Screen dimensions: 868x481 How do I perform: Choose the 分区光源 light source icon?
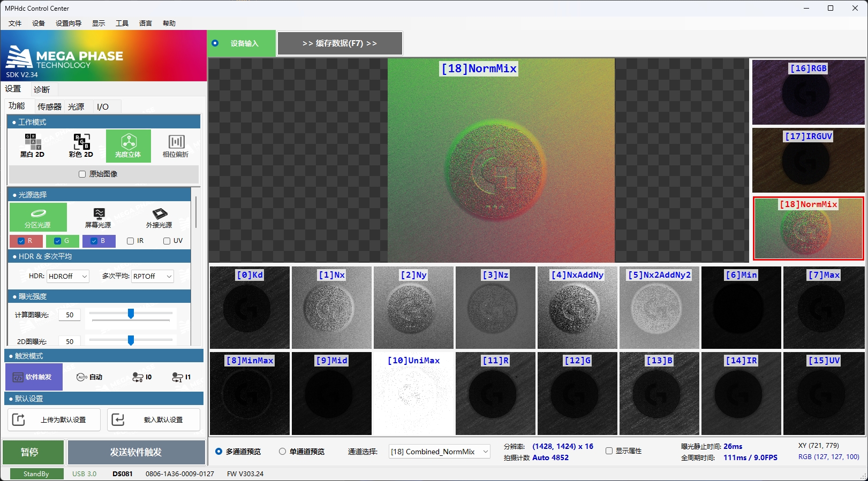pyautogui.click(x=38, y=217)
